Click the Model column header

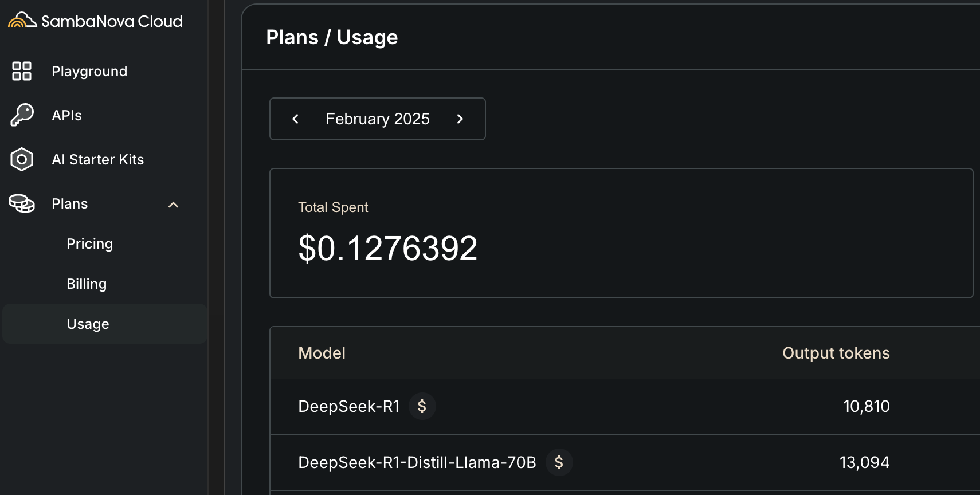pyautogui.click(x=322, y=353)
